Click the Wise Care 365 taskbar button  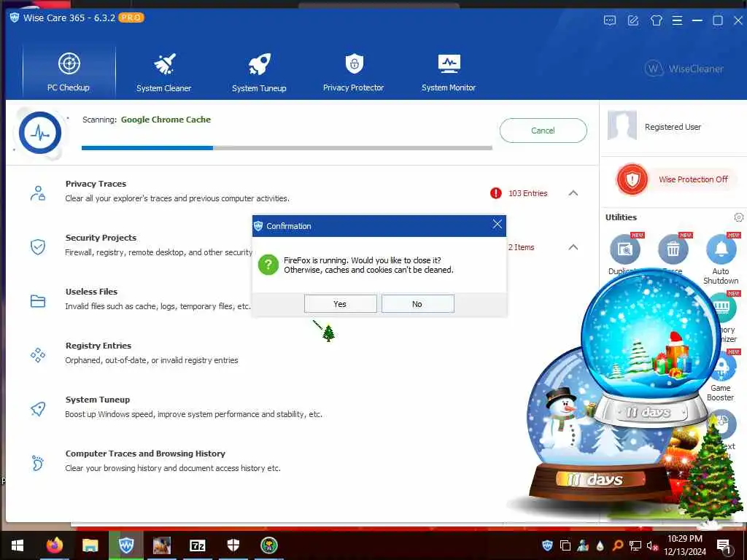pos(125,545)
